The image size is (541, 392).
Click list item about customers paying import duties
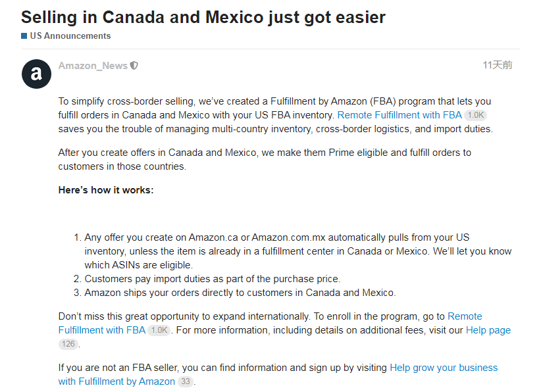pos(213,279)
